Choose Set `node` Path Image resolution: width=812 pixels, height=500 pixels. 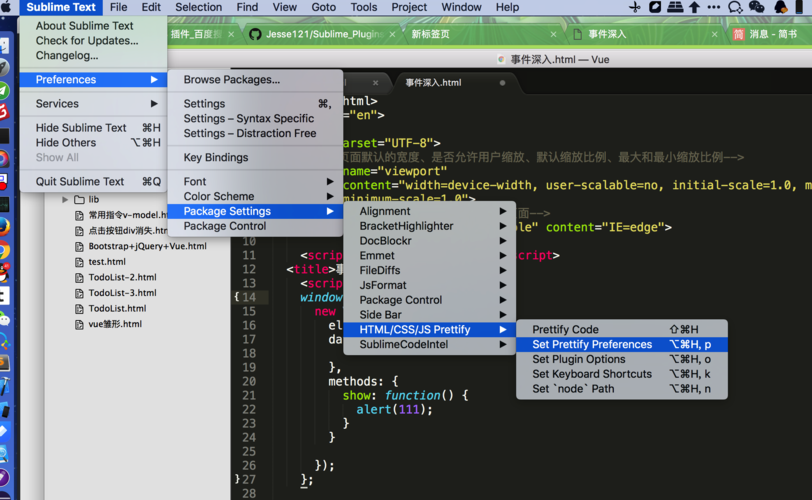622,389
